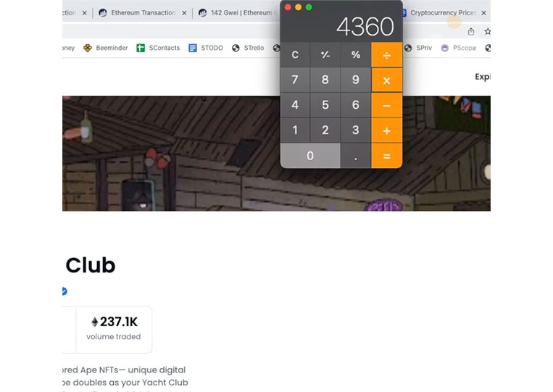
Task: Click the calculator percent button
Action: [x=355, y=55]
